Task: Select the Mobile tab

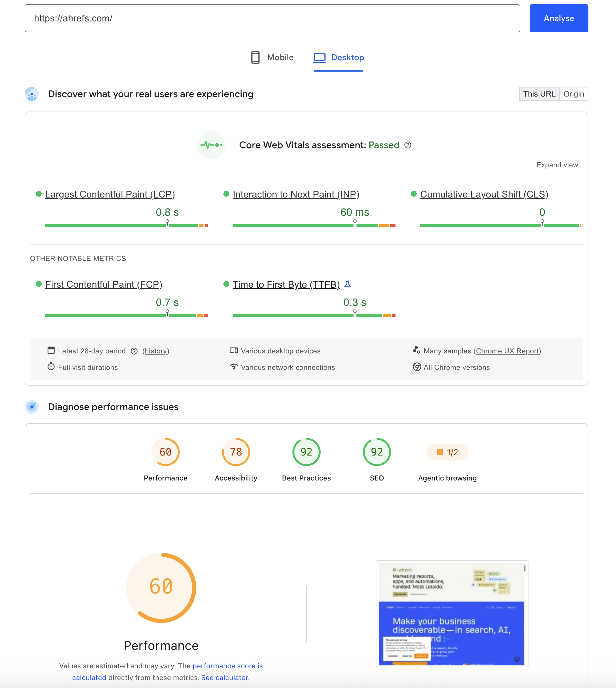Action: 272,58
